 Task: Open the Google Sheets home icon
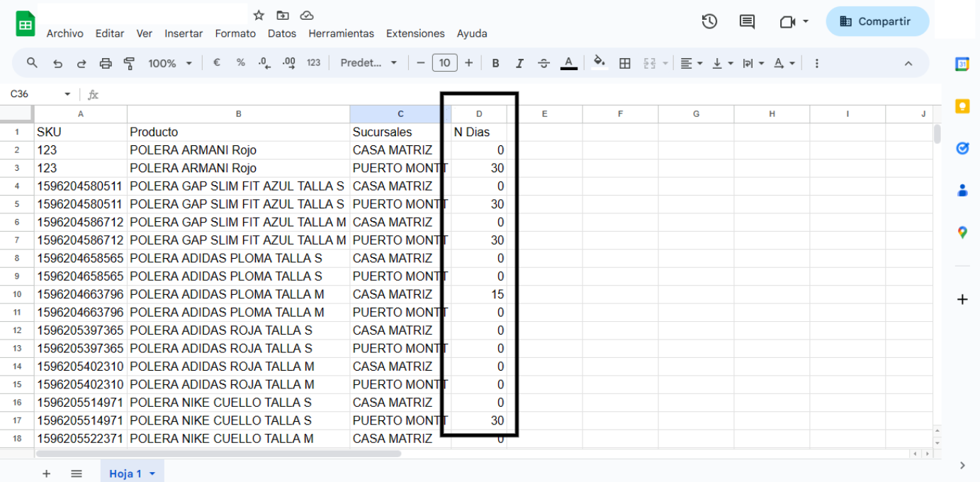point(26,24)
